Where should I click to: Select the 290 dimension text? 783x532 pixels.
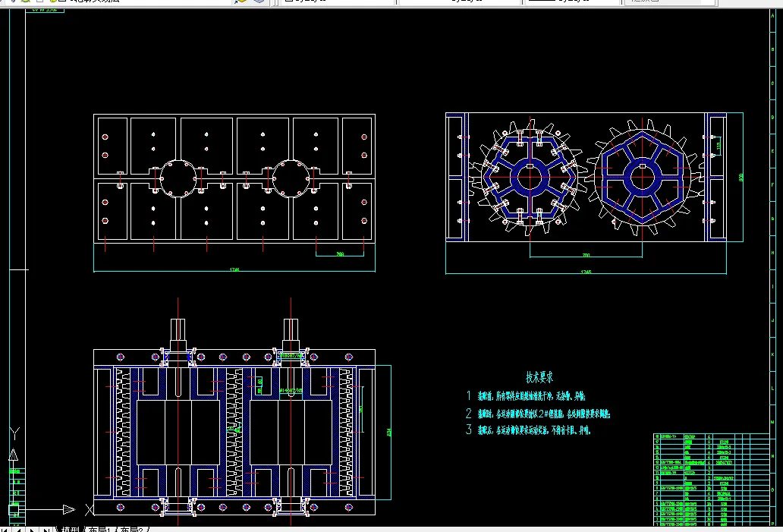[340, 254]
